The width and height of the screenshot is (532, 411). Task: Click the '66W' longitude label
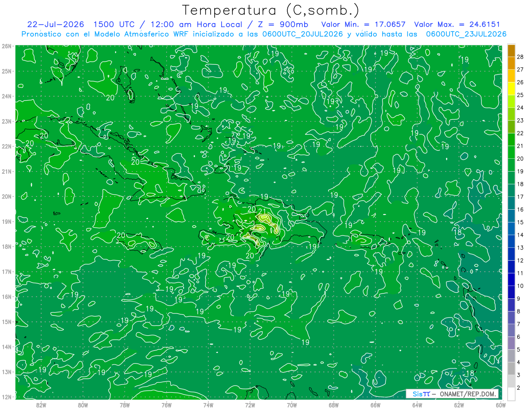[x=375, y=405]
